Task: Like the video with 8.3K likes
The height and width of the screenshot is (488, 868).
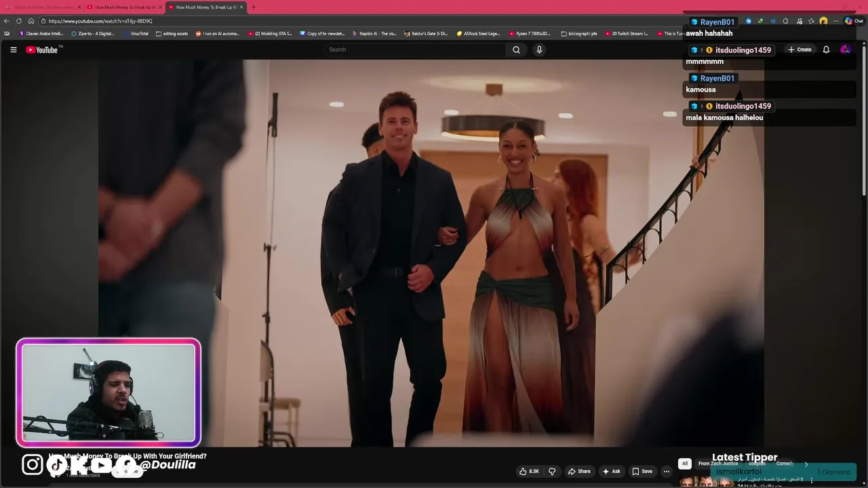Action: 529,471
